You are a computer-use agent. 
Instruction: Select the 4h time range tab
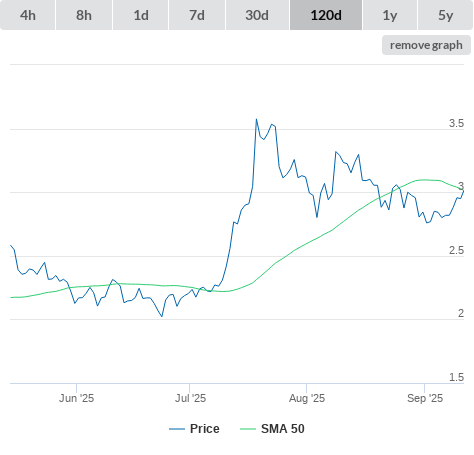click(27, 15)
